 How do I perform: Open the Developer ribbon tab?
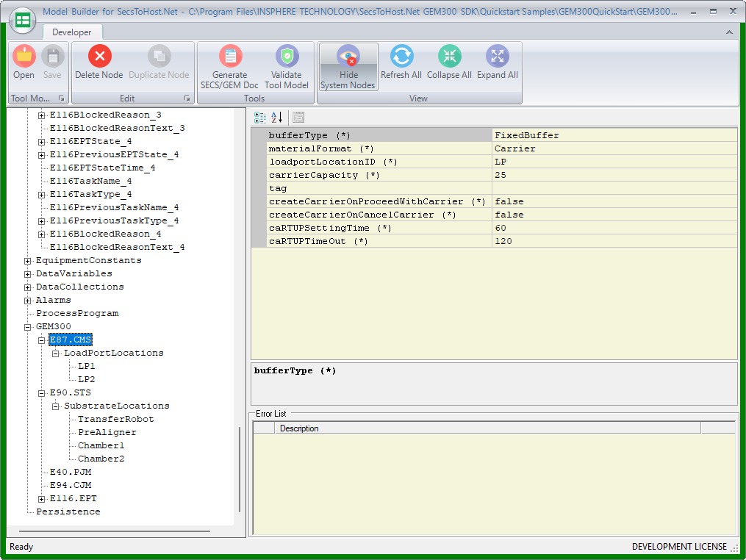coord(72,32)
